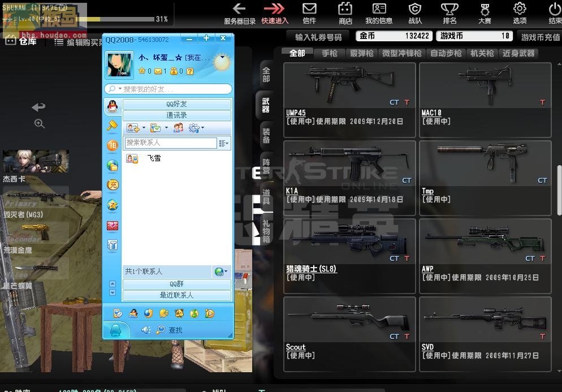Open the list view dropdown beside contact search
The width and height of the screenshot is (562, 392).
pyautogui.click(x=224, y=143)
